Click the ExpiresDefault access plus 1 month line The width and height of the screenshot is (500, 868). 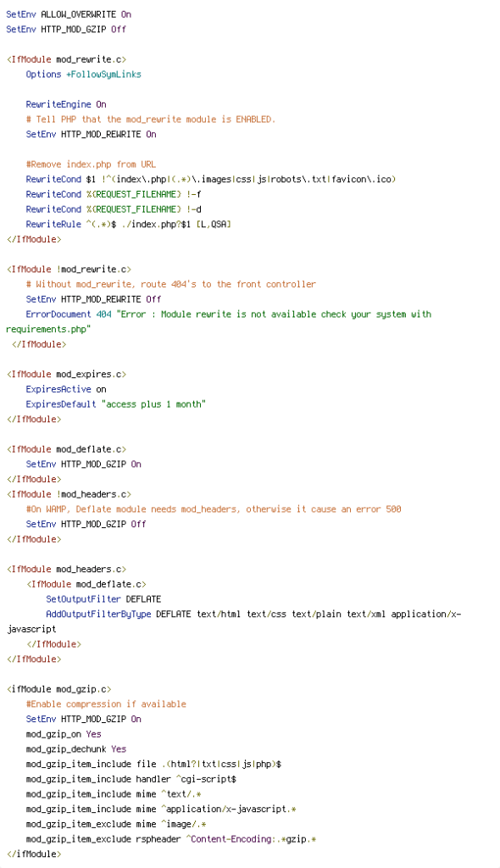[x=116, y=404]
